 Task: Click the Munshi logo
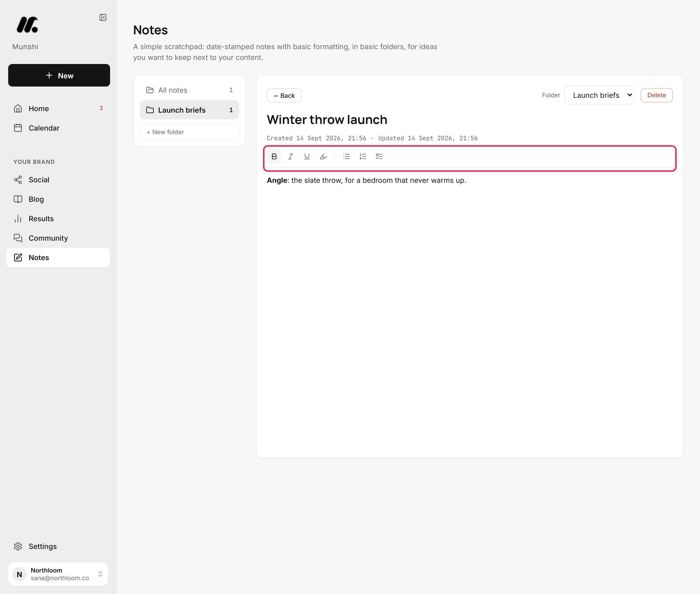tap(27, 25)
